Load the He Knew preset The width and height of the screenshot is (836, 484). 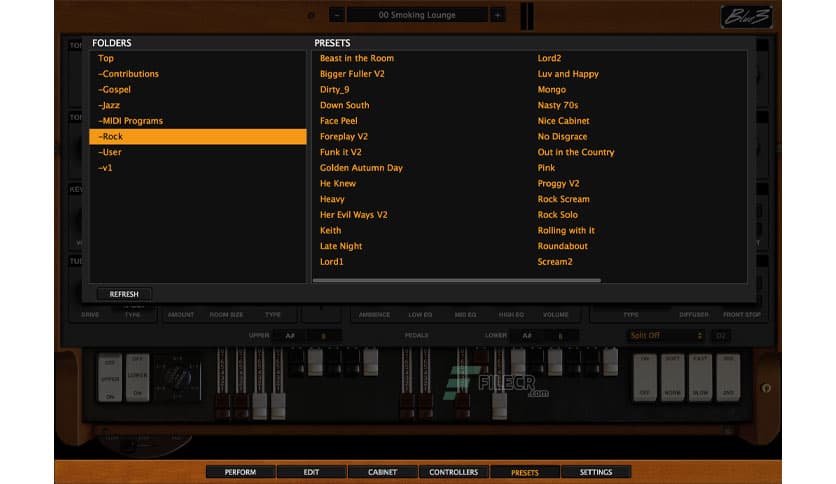click(x=337, y=183)
